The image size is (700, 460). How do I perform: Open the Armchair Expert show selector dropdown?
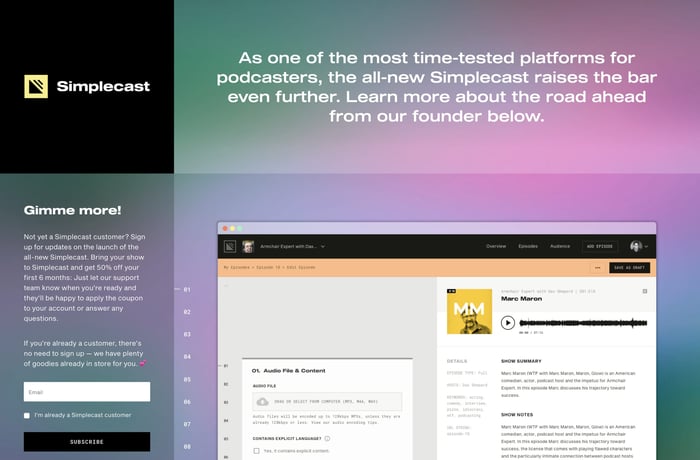[x=292, y=247]
